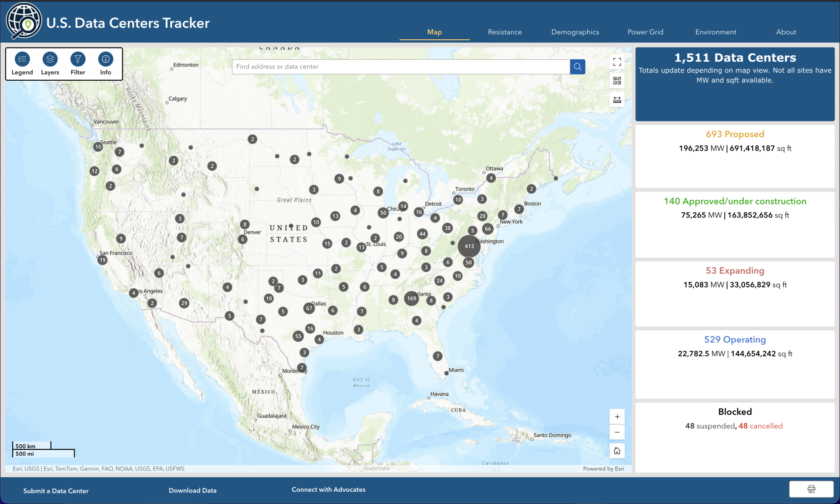Focus the Find address or data center field
This screenshot has height=504, width=840.
[x=401, y=67]
